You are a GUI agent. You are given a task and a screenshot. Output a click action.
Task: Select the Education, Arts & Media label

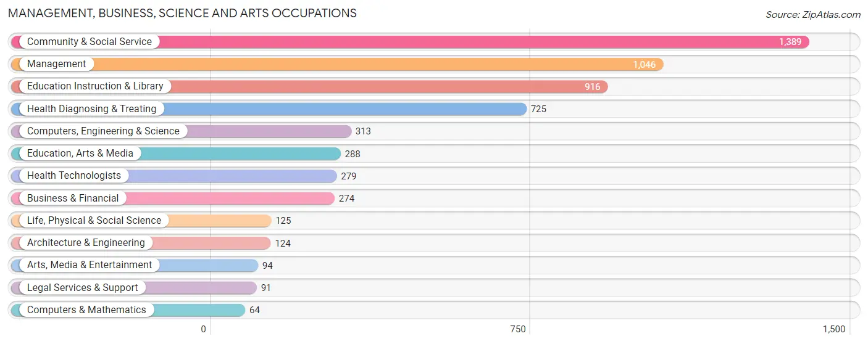(x=80, y=154)
